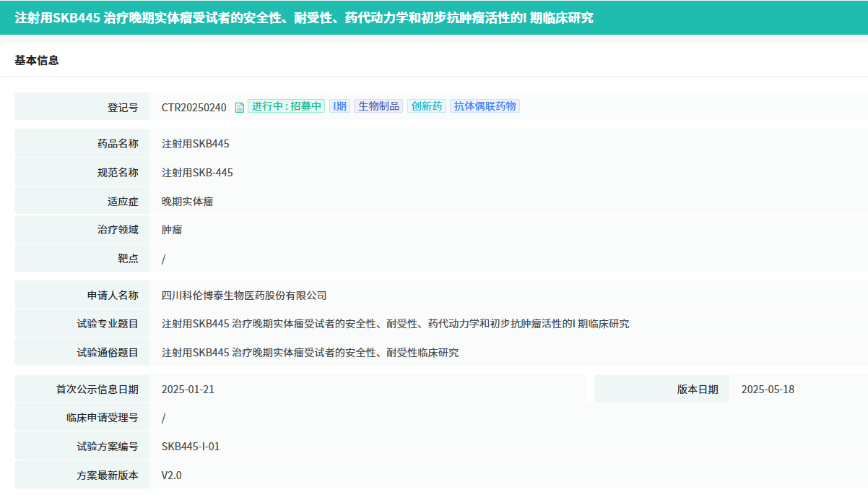Viewport: 868px width, 503px height.
Task: Click the 创新药 tag
Action: [x=426, y=106]
